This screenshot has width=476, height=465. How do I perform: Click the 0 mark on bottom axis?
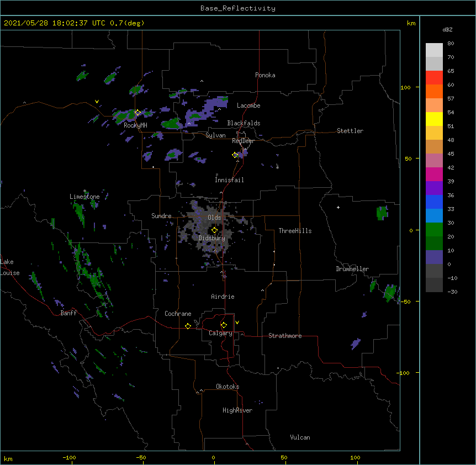(213, 457)
